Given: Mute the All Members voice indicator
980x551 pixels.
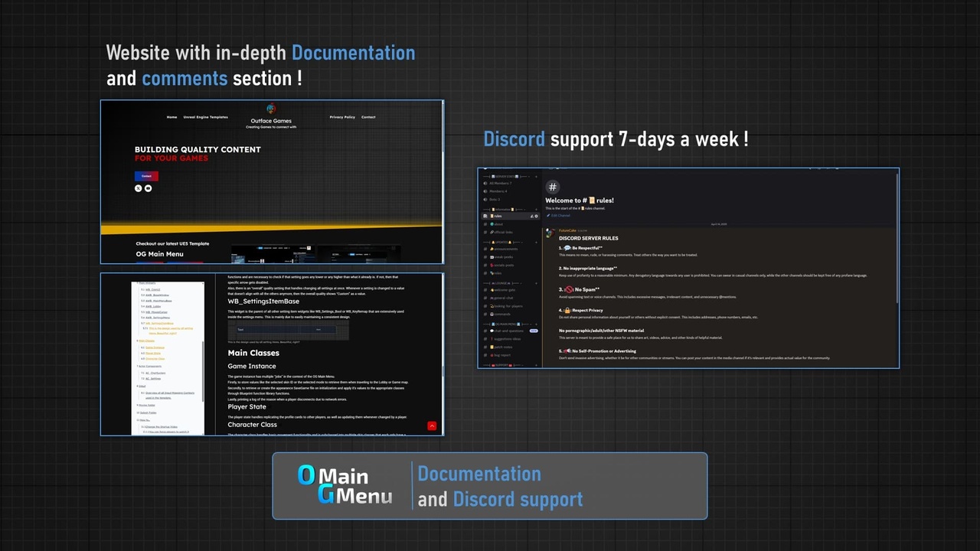Looking at the screenshot, I should coord(484,181).
